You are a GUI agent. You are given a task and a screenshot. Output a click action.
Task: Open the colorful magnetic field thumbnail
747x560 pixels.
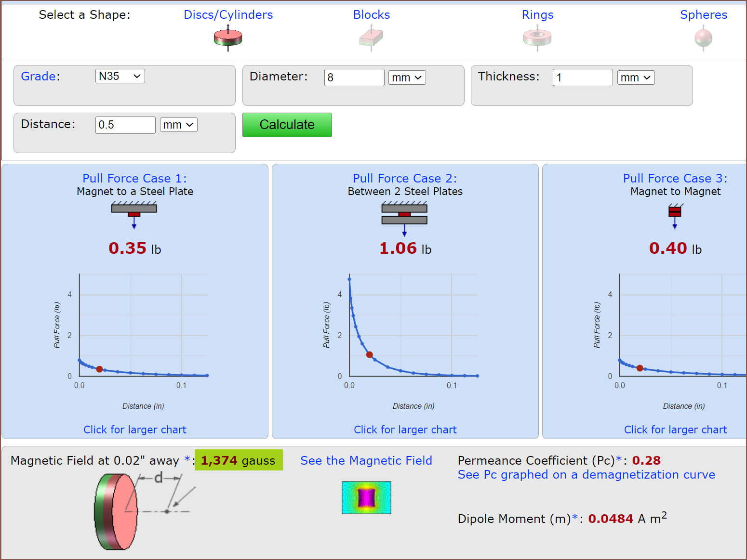tap(366, 497)
